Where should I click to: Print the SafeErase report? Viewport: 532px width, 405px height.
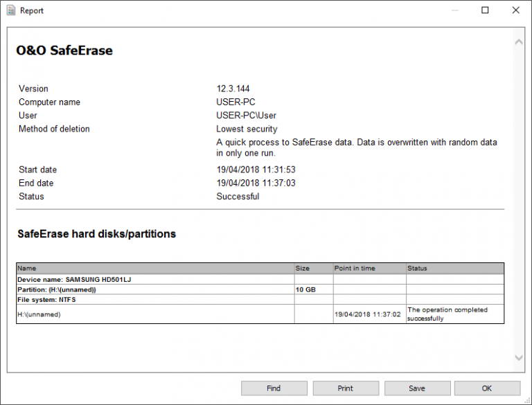pyautogui.click(x=346, y=388)
